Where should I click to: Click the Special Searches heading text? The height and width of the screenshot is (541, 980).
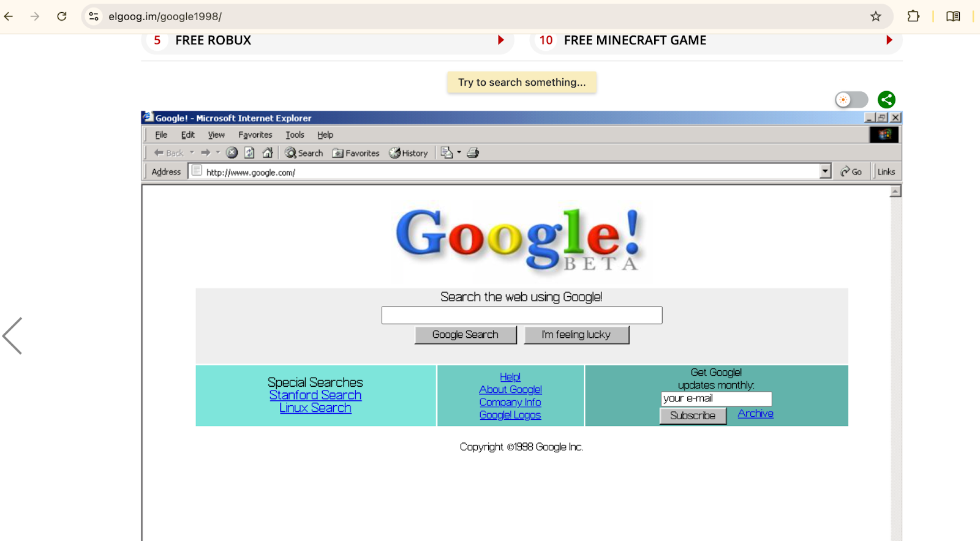[x=315, y=382]
